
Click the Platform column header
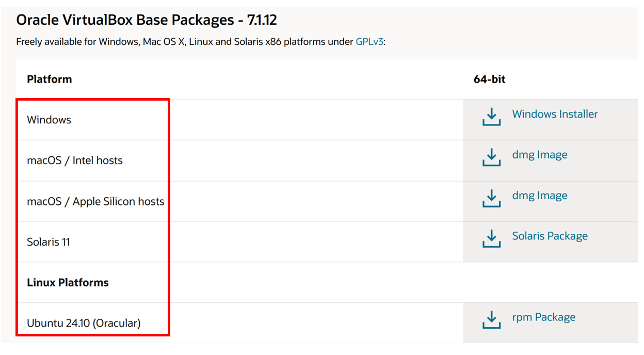(50, 79)
